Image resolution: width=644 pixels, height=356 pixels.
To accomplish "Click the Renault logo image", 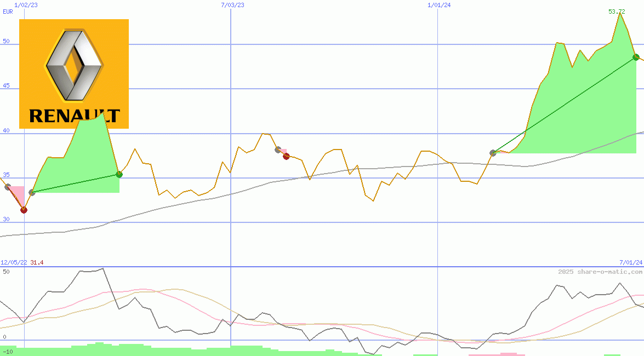I will (x=74, y=74).
